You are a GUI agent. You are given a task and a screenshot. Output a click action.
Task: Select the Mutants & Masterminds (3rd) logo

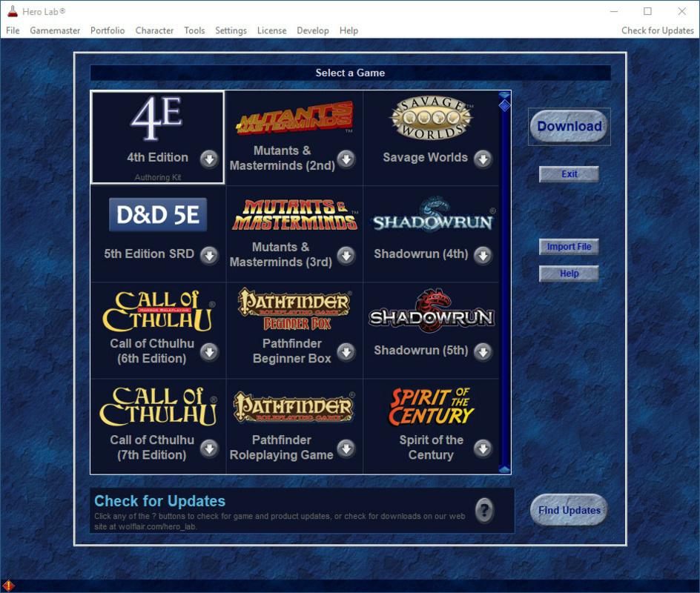point(294,214)
